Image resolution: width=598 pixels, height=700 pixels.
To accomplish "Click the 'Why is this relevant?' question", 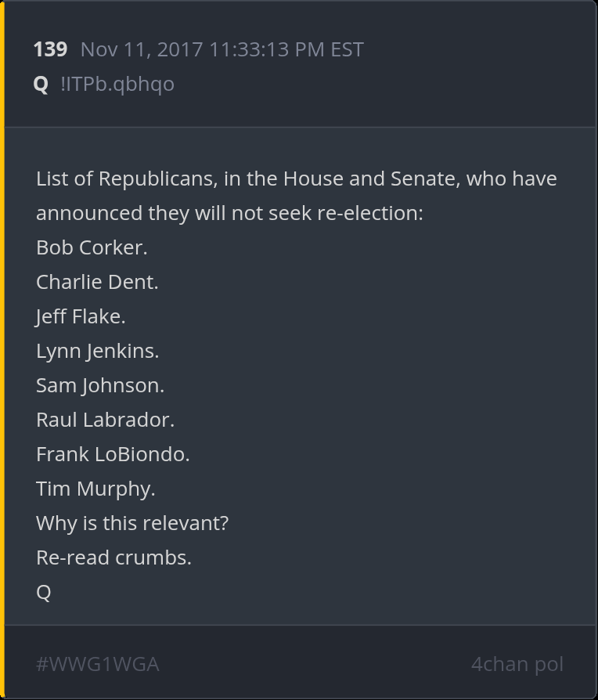I will 132,523.
